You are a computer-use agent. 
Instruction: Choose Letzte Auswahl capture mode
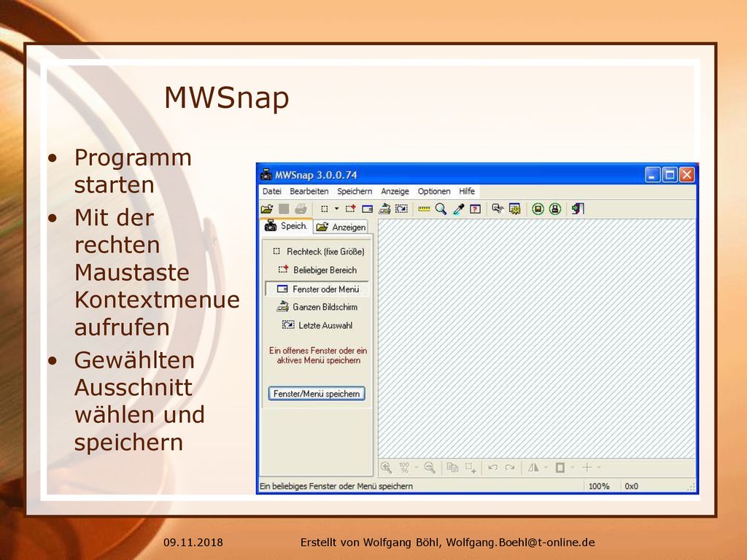click(x=317, y=325)
